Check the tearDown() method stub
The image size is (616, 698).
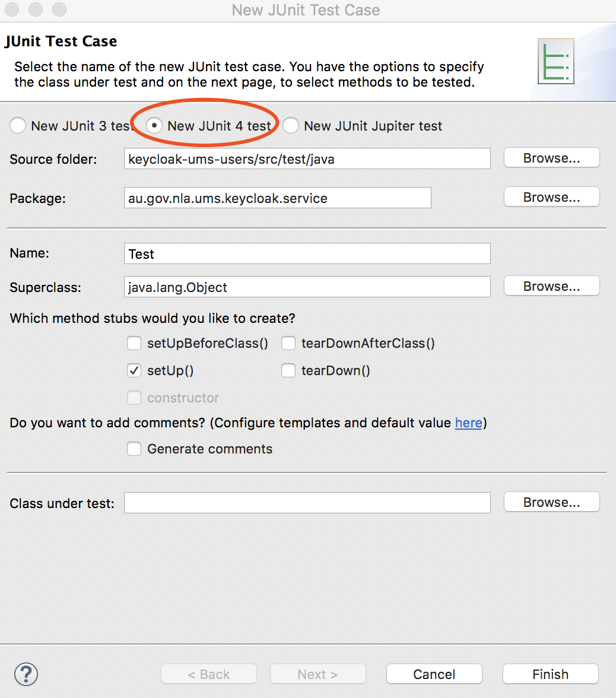[288, 370]
